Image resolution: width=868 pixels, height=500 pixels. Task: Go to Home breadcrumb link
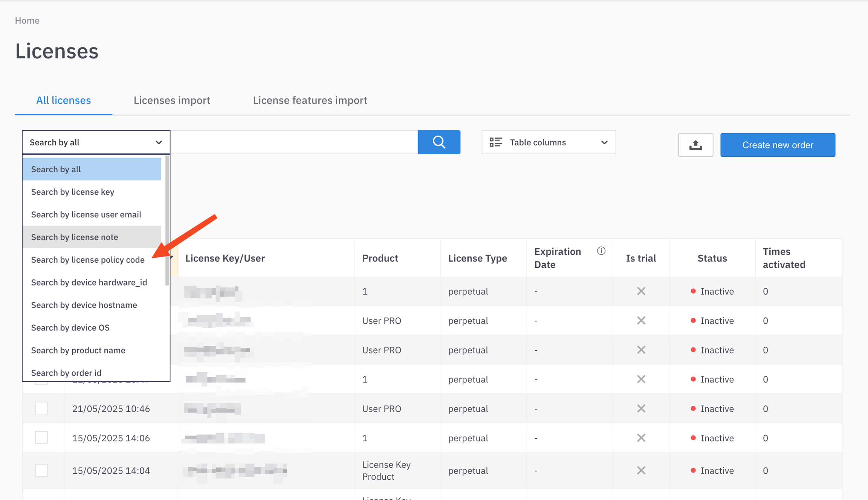click(27, 20)
